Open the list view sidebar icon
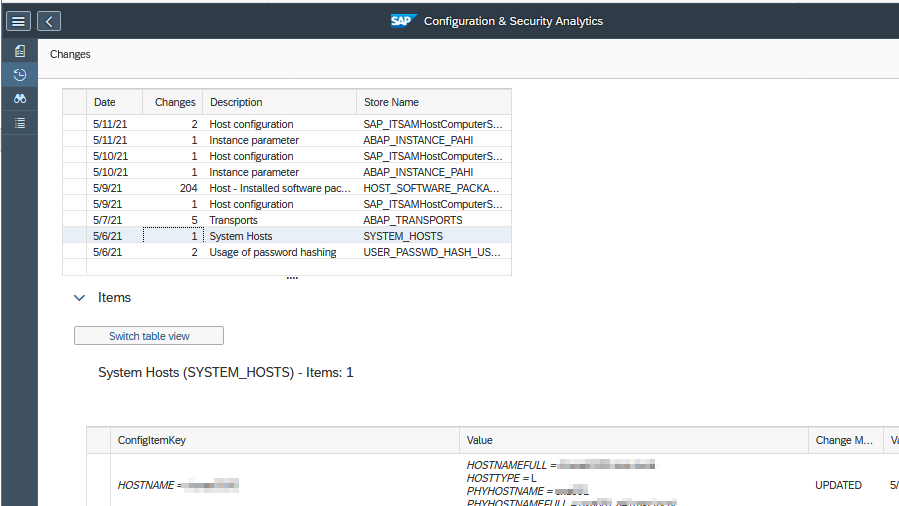899x506 pixels. pos(20,123)
